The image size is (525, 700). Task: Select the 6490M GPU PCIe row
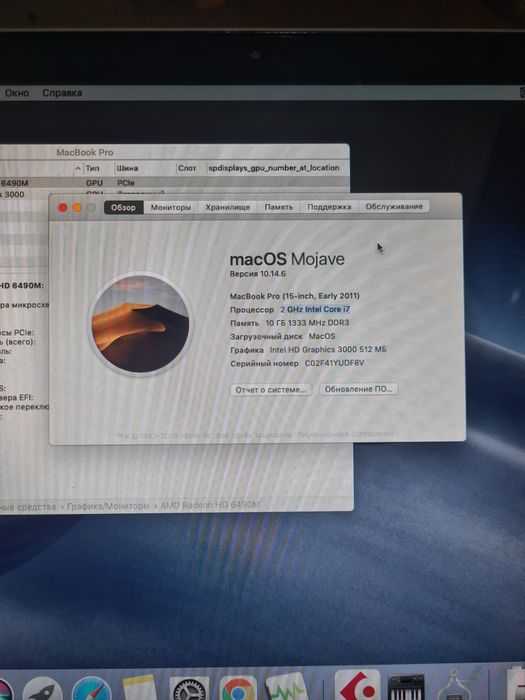pos(175,183)
